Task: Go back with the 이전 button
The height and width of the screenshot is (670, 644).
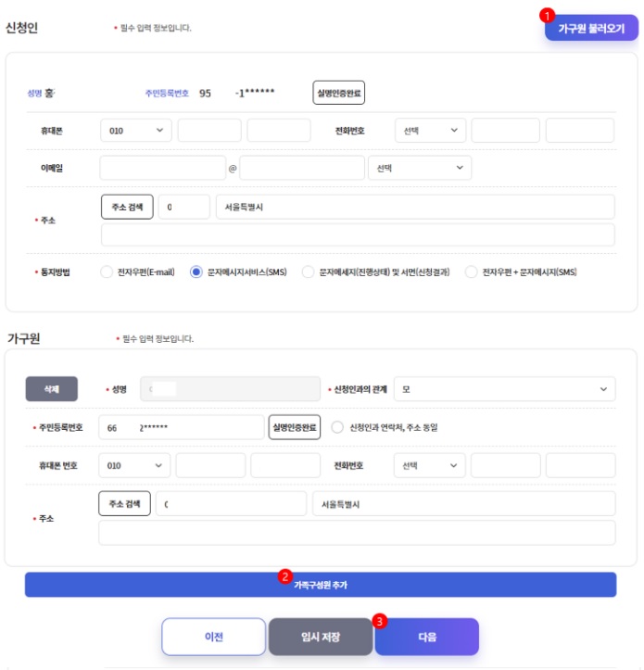Action: [x=214, y=637]
